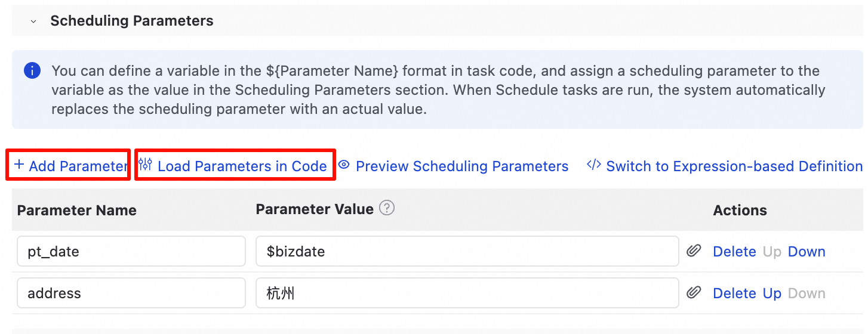Image resolution: width=868 pixels, height=334 pixels.
Task: Click the address parameter name field
Action: [x=131, y=293]
